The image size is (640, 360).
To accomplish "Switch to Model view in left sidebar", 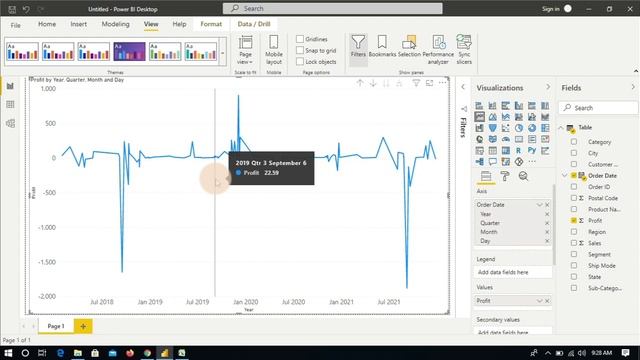I will 10,123.
